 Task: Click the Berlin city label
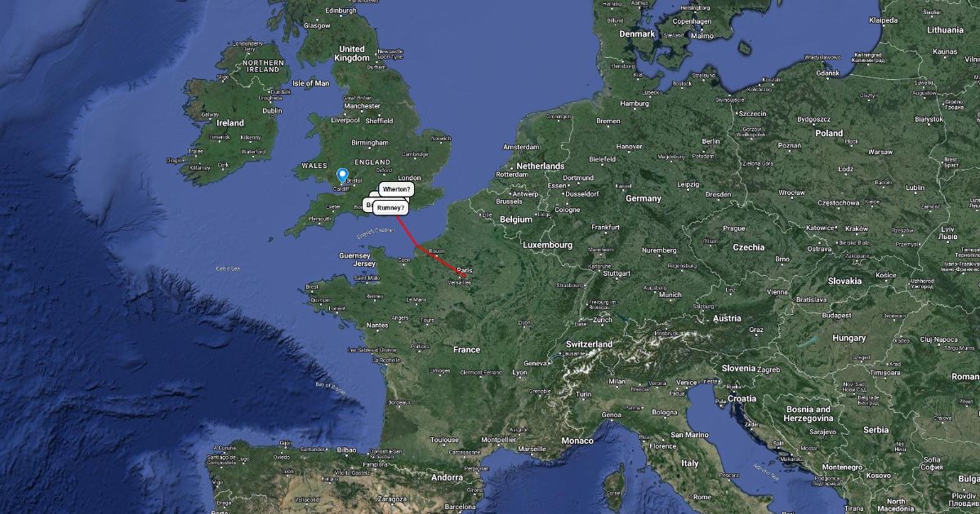[710, 141]
